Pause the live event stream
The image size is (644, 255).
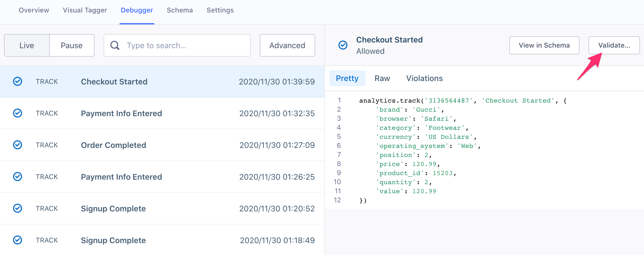point(72,45)
